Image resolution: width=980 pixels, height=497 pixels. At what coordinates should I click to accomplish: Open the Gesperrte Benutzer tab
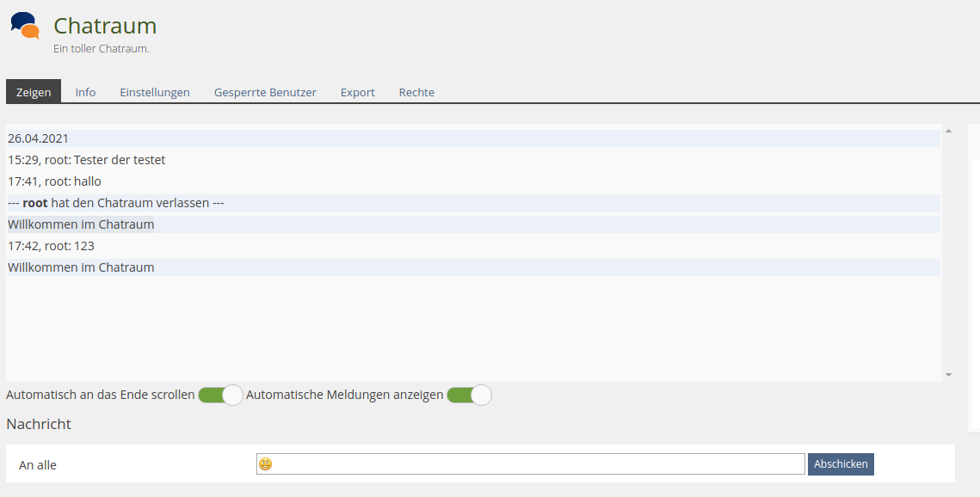click(265, 92)
